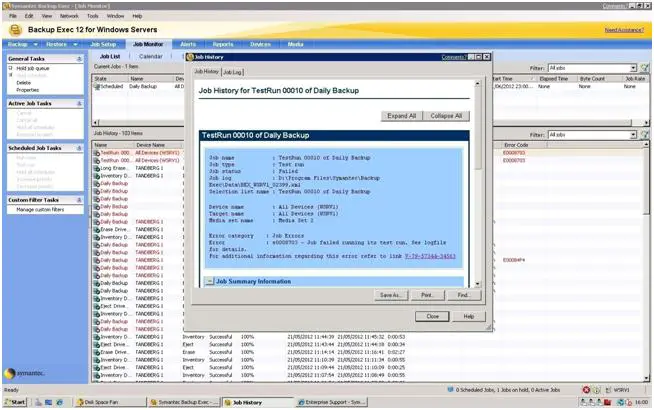
Task: Click the failed TestRun job icon in history
Action: coord(96,153)
